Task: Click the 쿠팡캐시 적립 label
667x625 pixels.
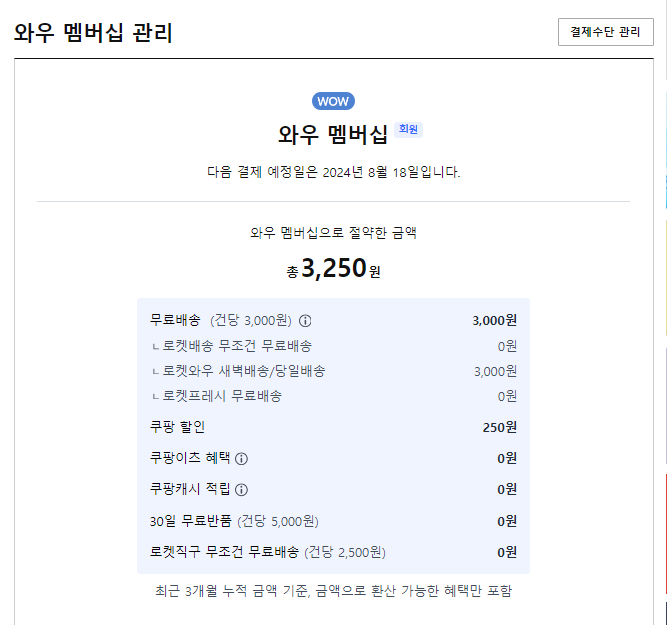Action: tap(190, 489)
